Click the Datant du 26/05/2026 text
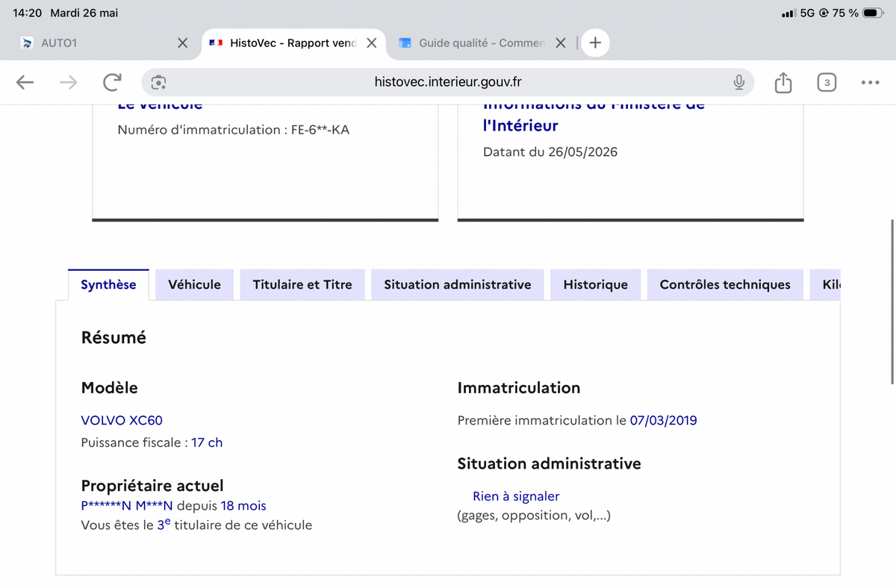The height and width of the screenshot is (588, 896). point(550,152)
